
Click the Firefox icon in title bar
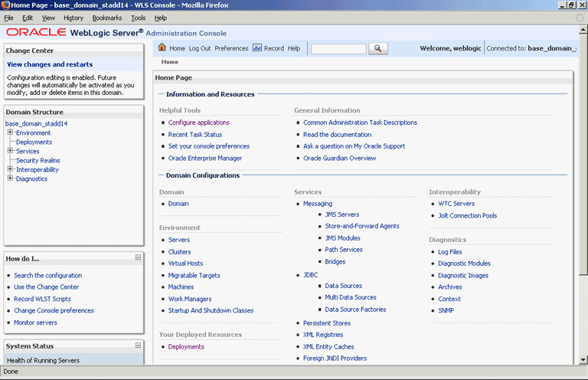pyautogui.click(x=5, y=5)
